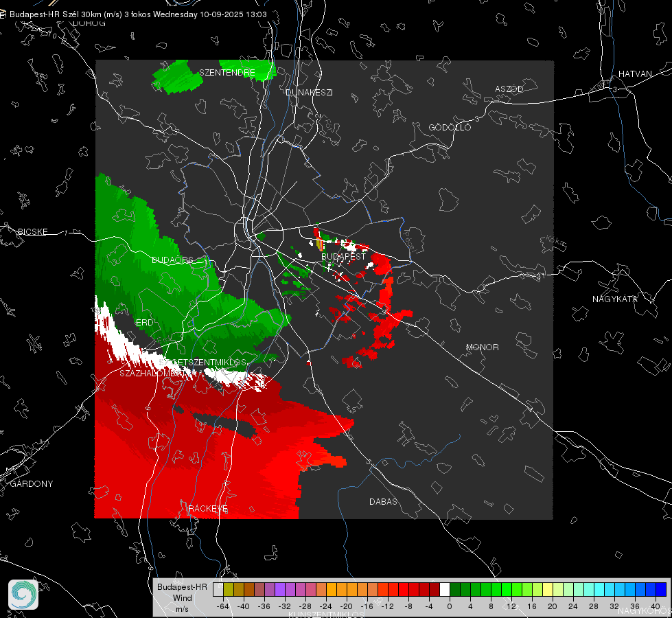Click the DABAS town label

pyautogui.click(x=383, y=501)
